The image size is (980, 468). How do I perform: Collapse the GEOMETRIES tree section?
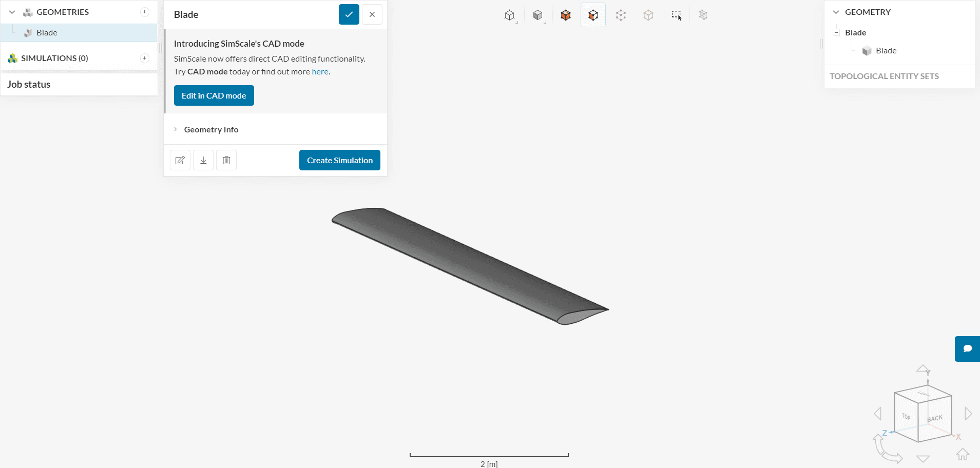pyautogui.click(x=12, y=12)
